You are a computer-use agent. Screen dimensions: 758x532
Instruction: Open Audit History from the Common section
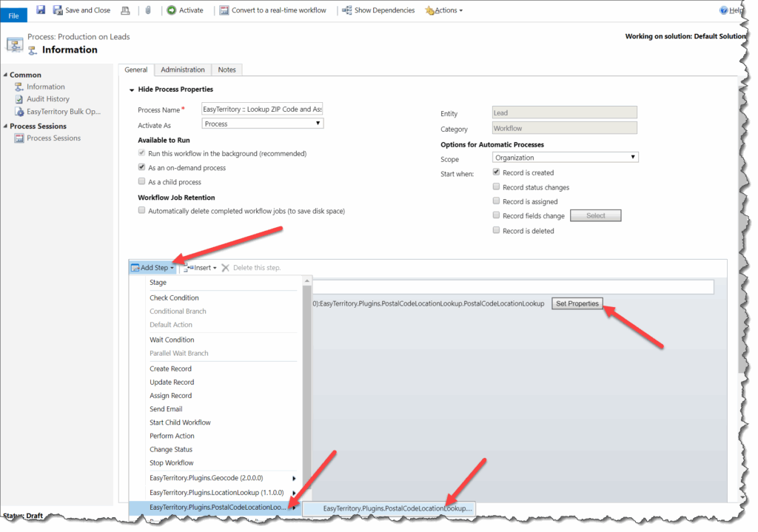point(47,98)
